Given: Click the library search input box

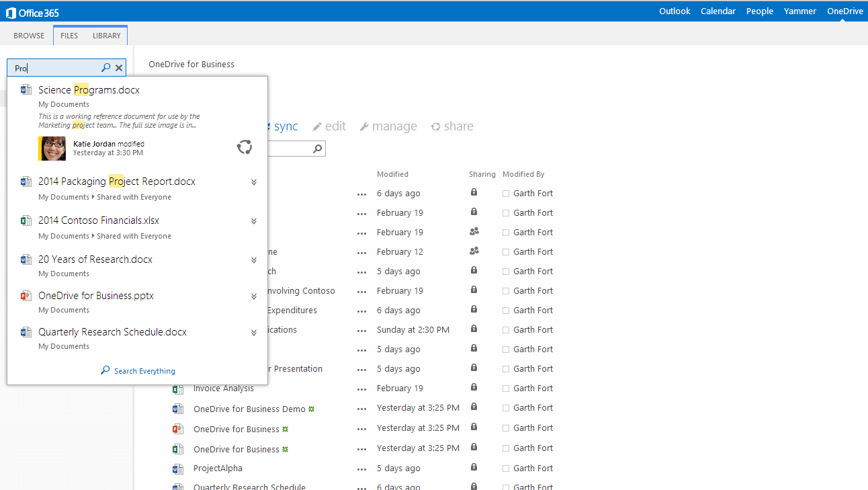Looking at the screenshot, I should pyautogui.click(x=289, y=149).
